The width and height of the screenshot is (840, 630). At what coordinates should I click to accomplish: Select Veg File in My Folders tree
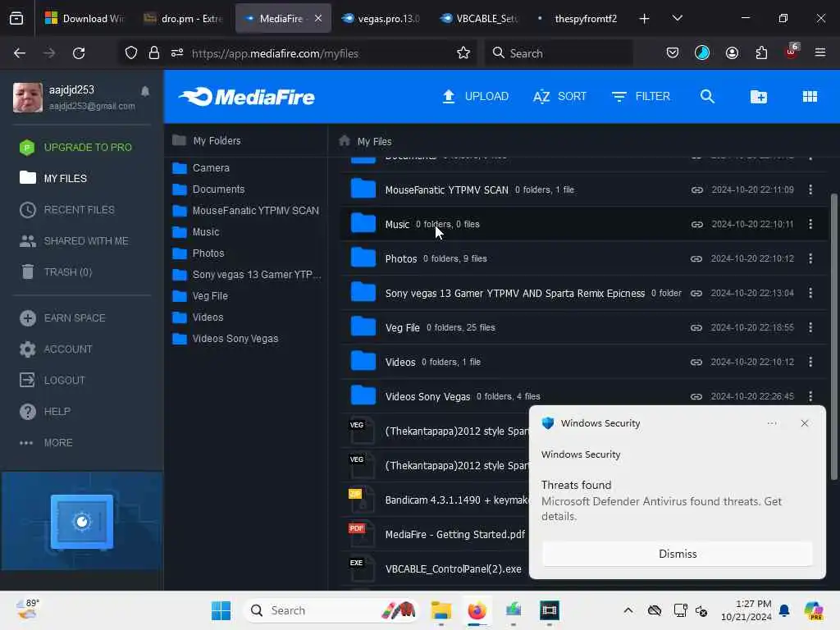[x=209, y=296]
